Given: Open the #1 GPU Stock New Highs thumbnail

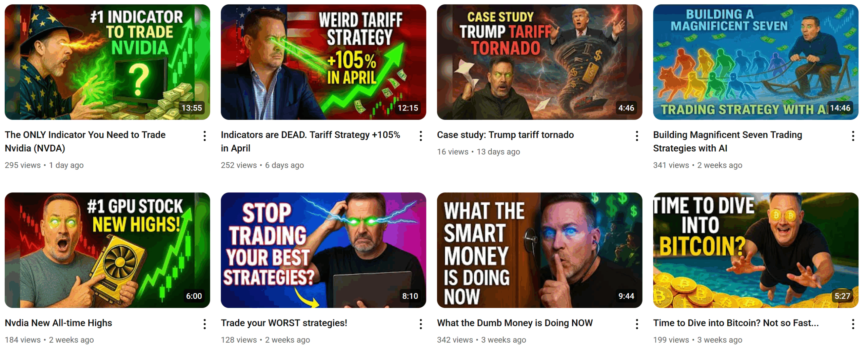Looking at the screenshot, I should click(107, 250).
